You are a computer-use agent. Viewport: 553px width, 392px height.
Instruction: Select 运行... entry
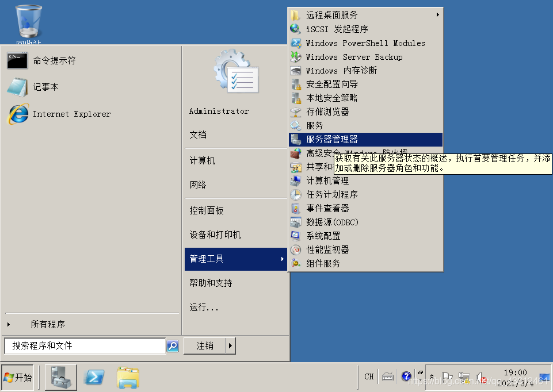pyautogui.click(x=204, y=308)
